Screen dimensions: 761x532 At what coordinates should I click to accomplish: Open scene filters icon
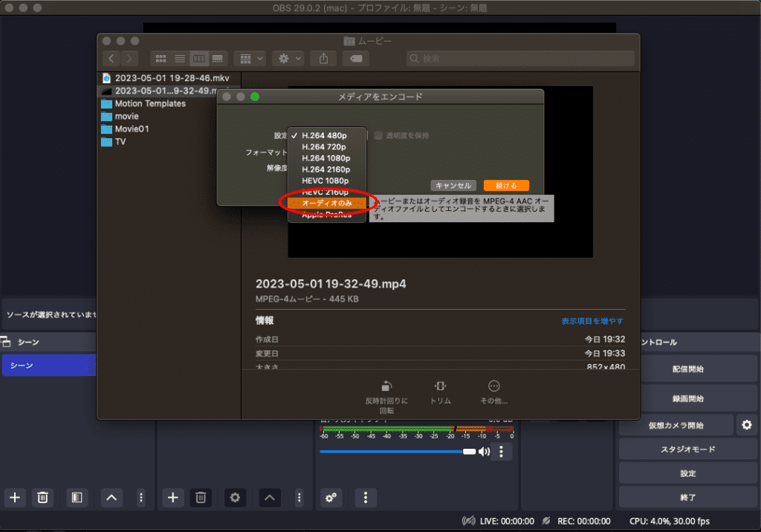point(77,498)
